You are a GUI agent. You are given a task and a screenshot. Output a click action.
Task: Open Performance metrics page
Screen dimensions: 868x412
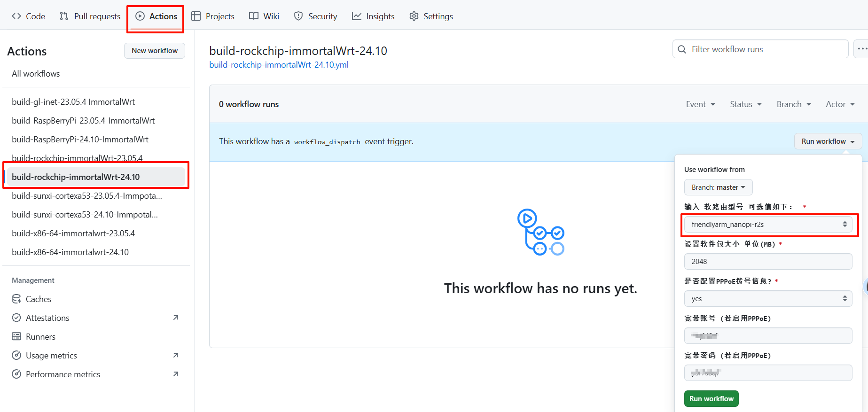(63, 374)
